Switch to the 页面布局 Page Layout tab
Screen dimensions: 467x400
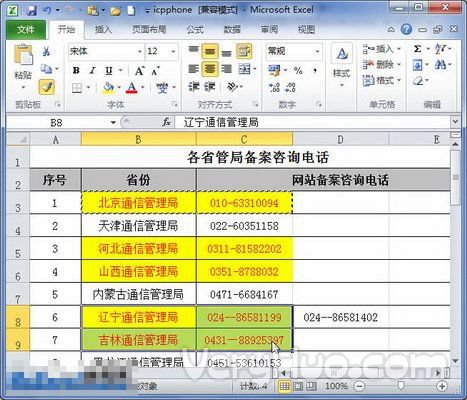149,30
